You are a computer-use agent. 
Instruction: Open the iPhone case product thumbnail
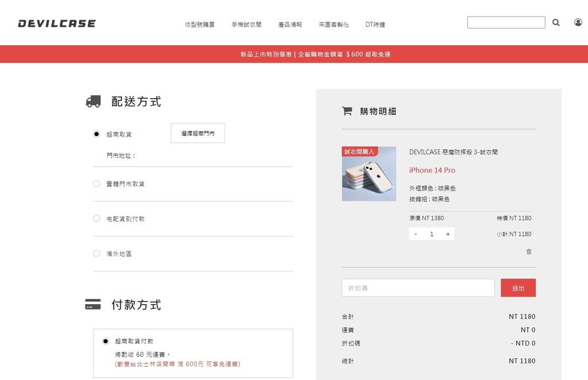pos(369,174)
